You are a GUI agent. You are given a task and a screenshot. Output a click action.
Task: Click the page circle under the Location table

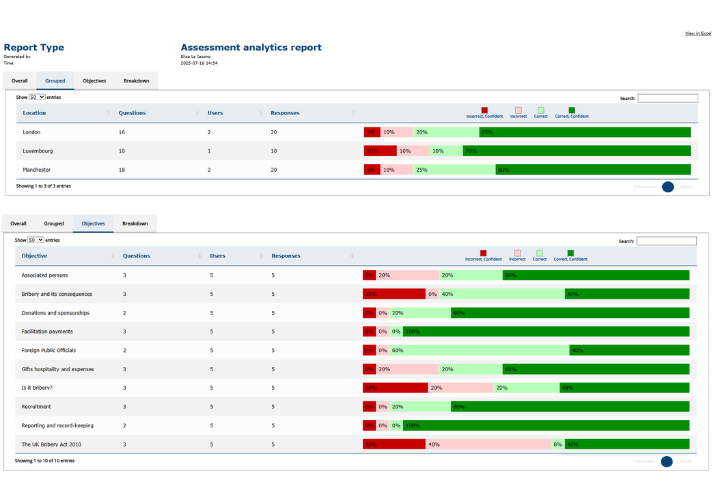(x=668, y=186)
